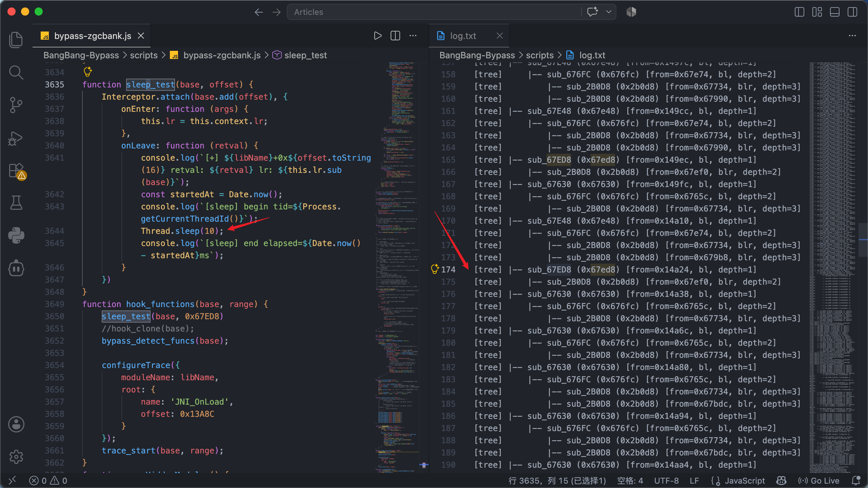Run the bypass-zgcbank.js file
868x488 pixels.
(x=377, y=36)
